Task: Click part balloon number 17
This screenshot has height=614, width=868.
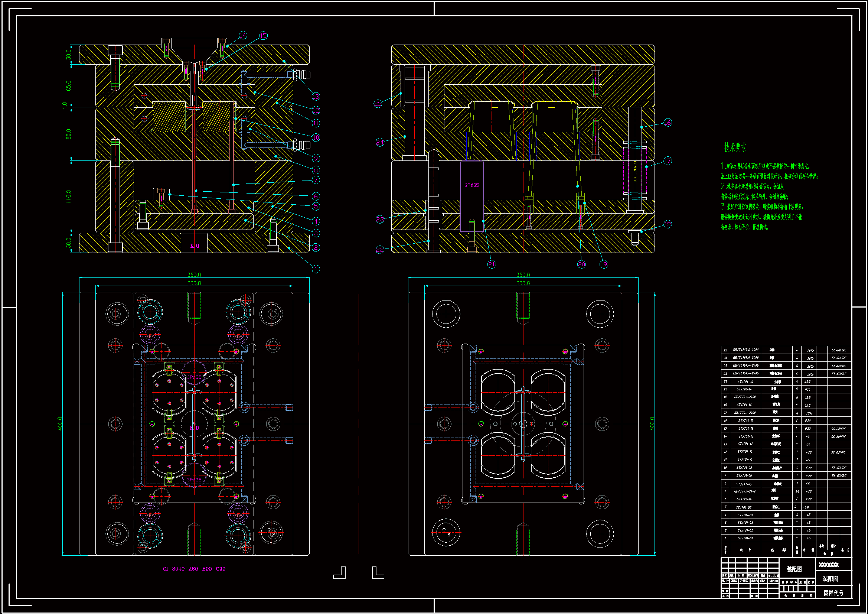Action: pyautogui.click(x=668, y=161)
